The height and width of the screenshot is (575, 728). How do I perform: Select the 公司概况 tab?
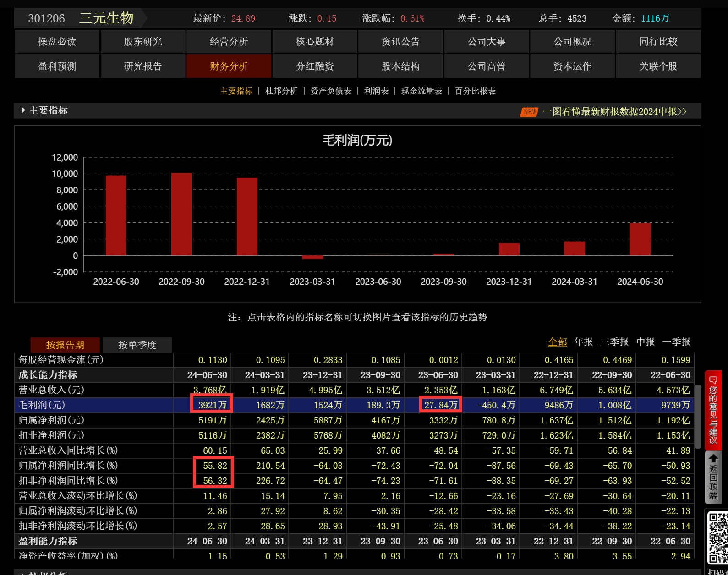tap(572, 42)
